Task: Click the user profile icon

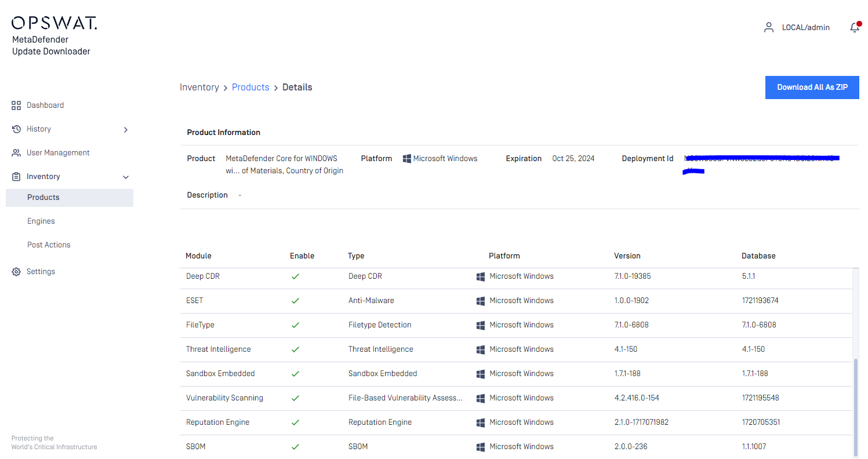Action: pos(769,27)
